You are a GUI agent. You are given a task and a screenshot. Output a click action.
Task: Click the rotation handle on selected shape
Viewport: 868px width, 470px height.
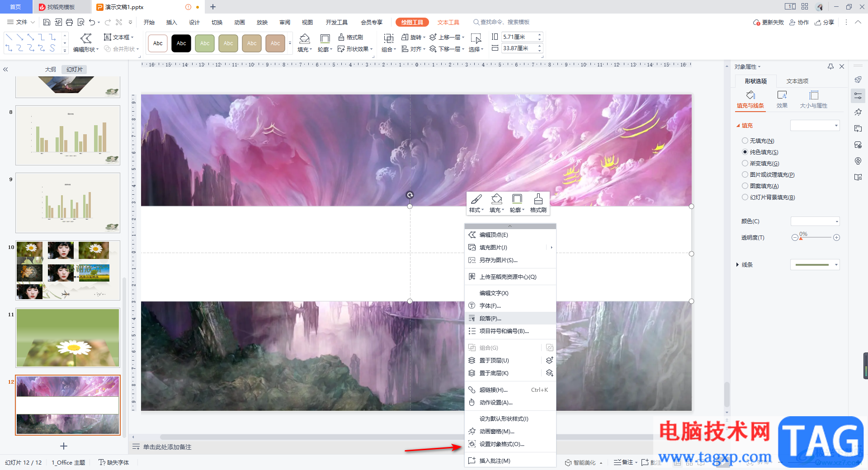[410, 195]
